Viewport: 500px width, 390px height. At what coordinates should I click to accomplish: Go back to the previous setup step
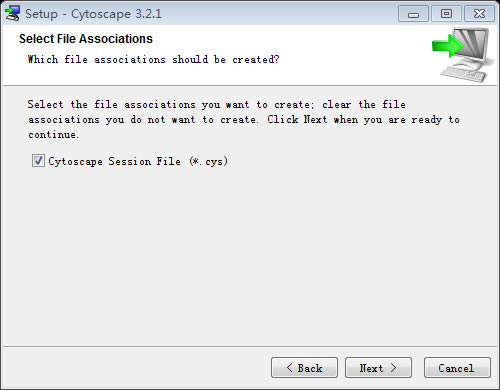click(304, 368)
